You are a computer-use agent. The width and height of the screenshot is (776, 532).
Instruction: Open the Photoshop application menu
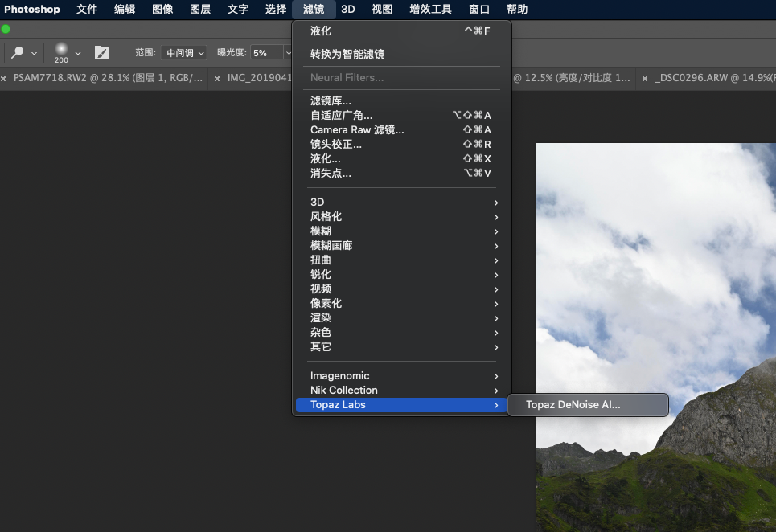tap(32, 9)
